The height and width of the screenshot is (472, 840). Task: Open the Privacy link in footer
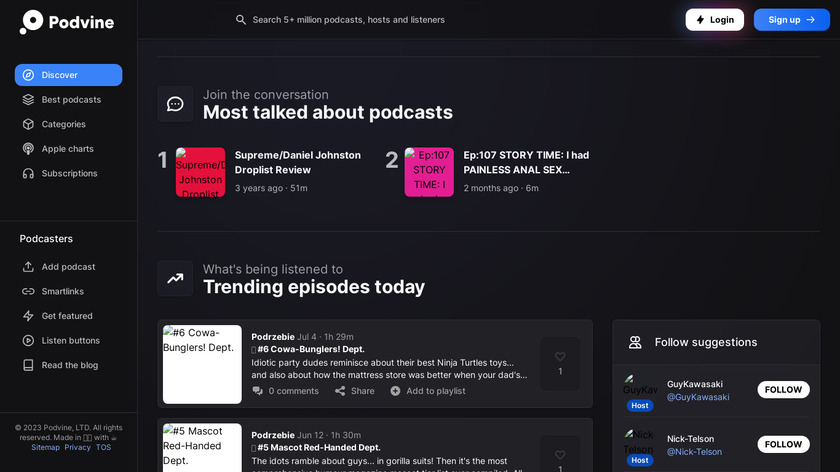pos(77,447)
